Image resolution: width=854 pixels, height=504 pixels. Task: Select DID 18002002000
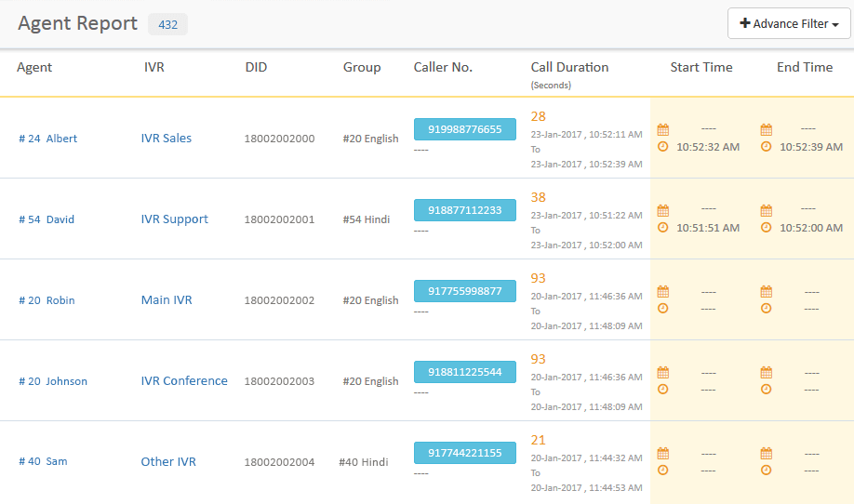point(279,139)
